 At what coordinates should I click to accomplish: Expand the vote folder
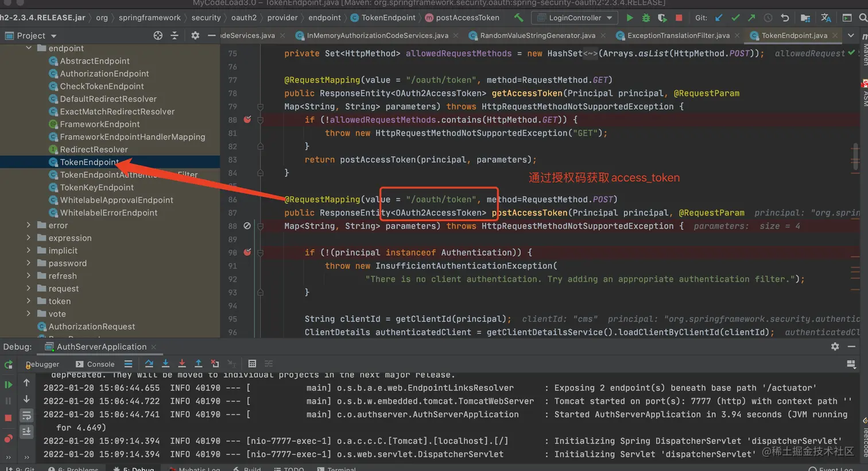(29, 314)
